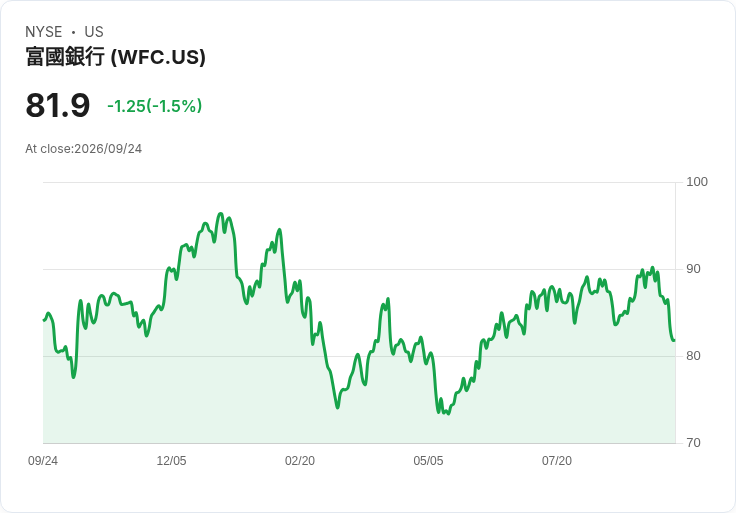The width and height of the screenshot is (736, 513).
Task: Click the 70 y-axis label
Action: coord(693,443)
